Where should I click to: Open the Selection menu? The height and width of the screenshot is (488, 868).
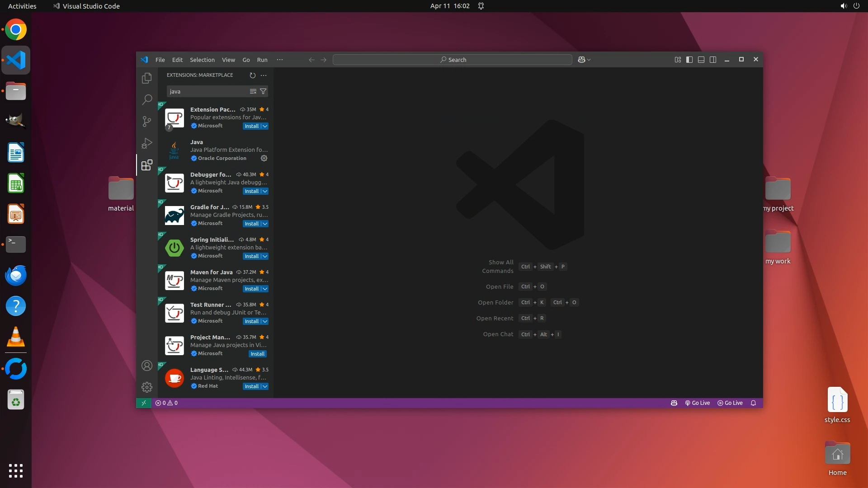[x=202, y=60]
